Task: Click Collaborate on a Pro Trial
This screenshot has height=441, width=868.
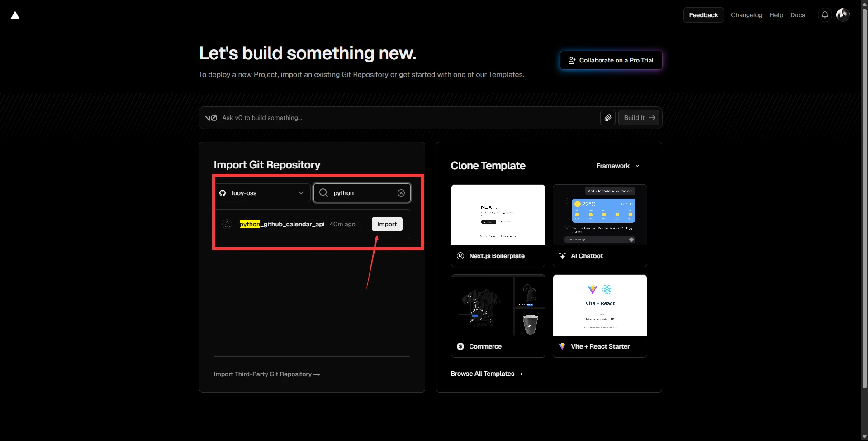Action: click(x=611, y=60)
